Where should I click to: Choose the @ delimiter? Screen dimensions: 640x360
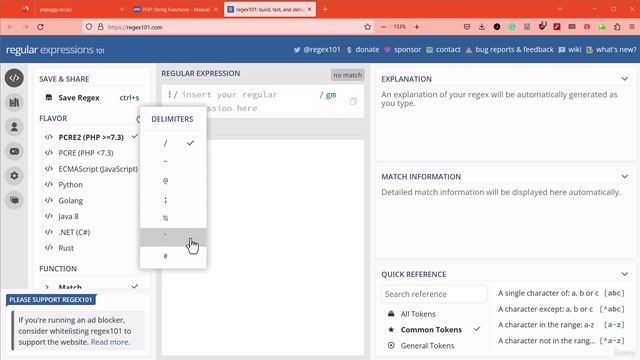(x=173, y=180)
